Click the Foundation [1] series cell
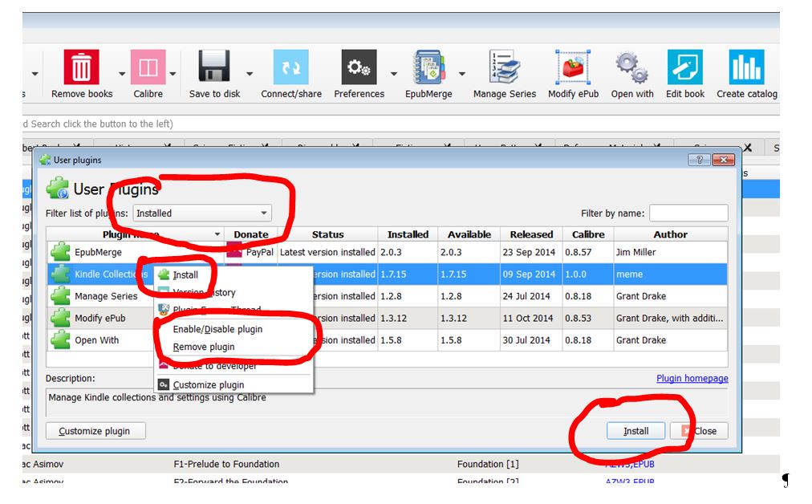Image resolution: width=812 pixels, height=504 pixels. [488, 464]
